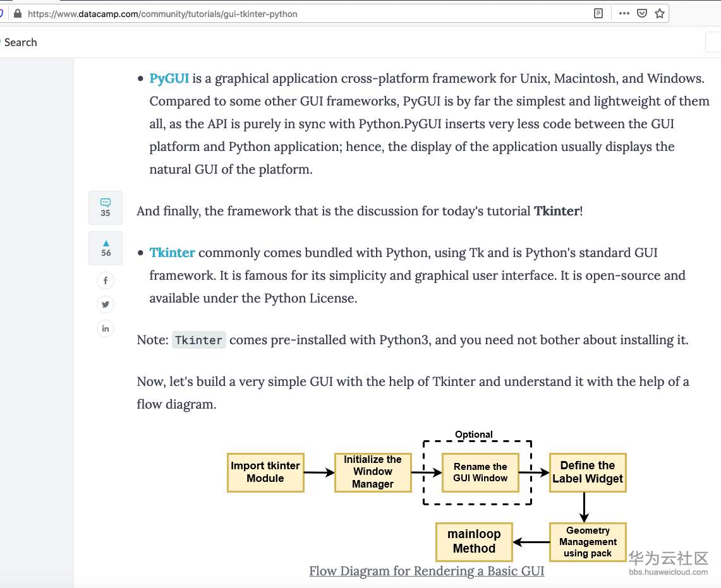Open the Tkinter link in the bullet list
Viewport: 721px width, 588px height.
[172, 253]
